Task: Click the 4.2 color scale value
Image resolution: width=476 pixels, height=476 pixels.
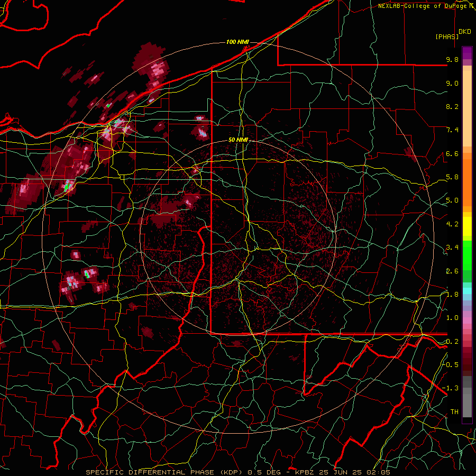Action: click(x=452, y=224)
